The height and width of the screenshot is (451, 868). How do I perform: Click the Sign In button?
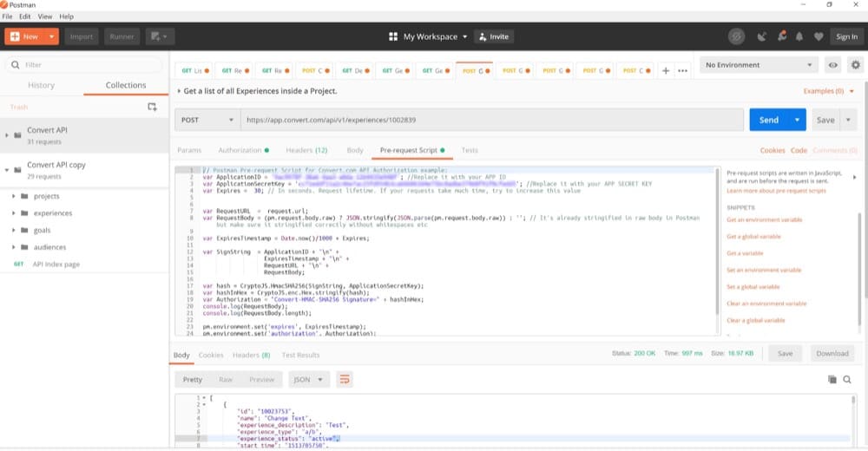coord(846,36)
